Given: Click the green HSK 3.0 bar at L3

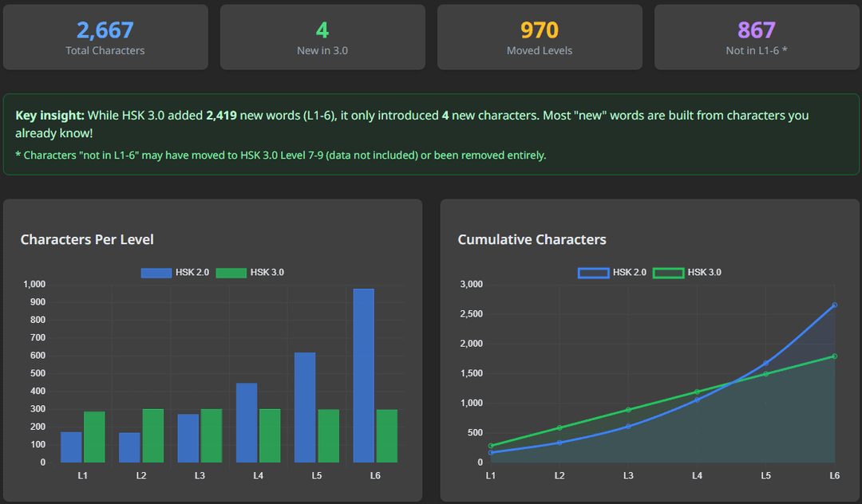Looking at the screenshot, I should click(x=212, y=435).
